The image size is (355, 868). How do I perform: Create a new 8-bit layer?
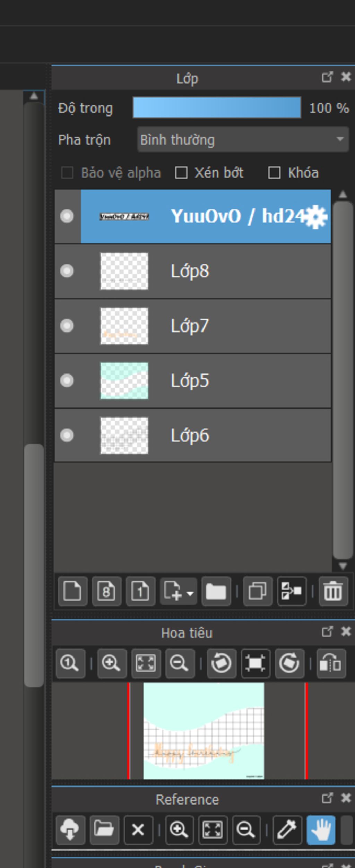pyautogui.click(x=106, y=591)
